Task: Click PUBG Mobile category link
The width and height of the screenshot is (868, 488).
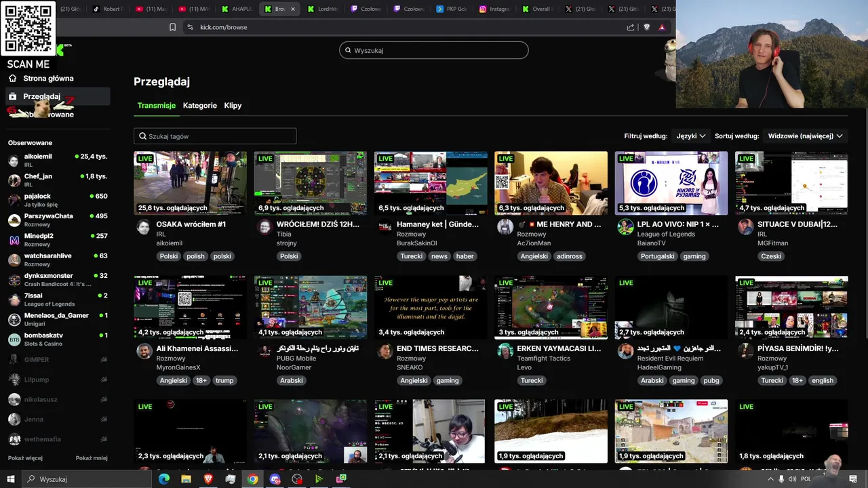Action: (296, 358)
